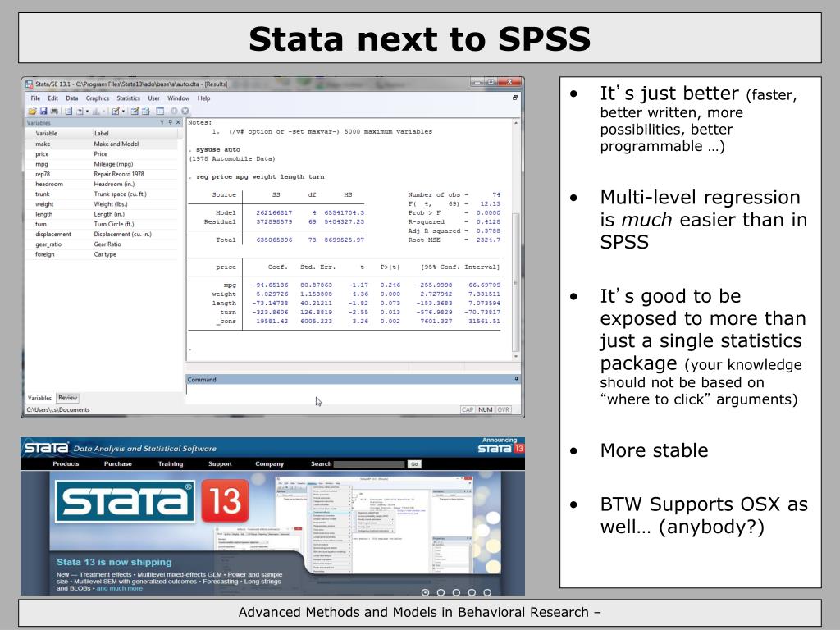Viewport: 840px width, 630px height.
Task: Follow the 'and much more' link
Action: coord(120,588)
